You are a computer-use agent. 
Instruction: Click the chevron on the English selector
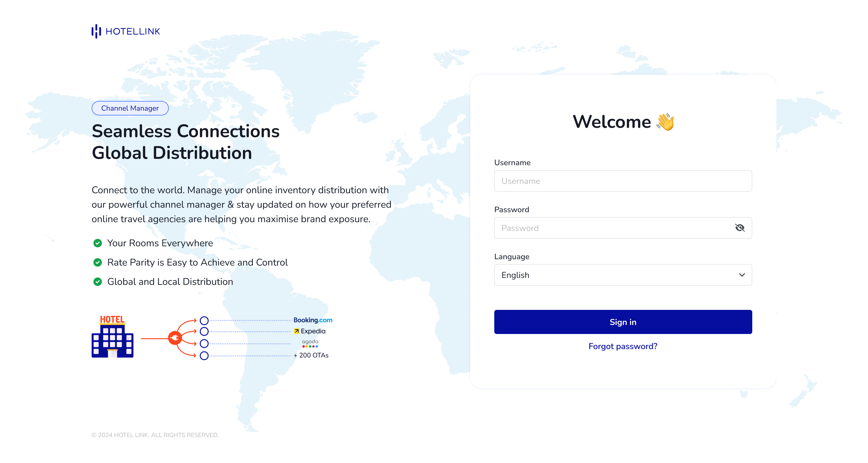pos(742,275)
